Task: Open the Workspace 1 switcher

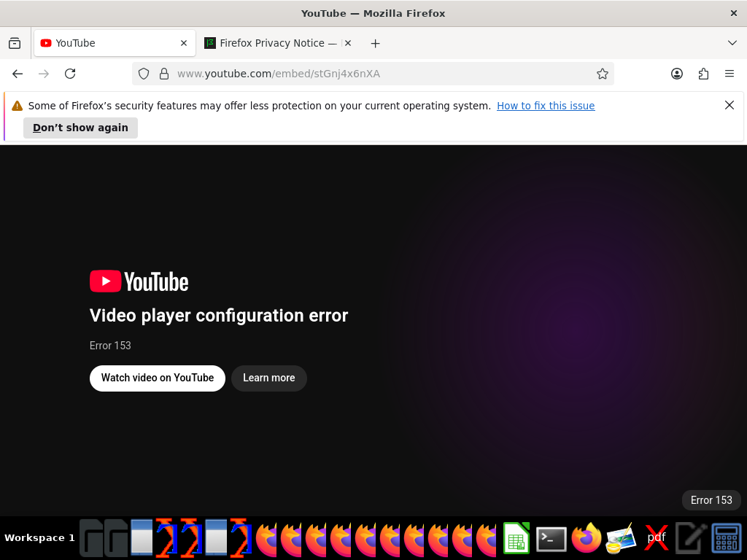Action: (39, 538)
